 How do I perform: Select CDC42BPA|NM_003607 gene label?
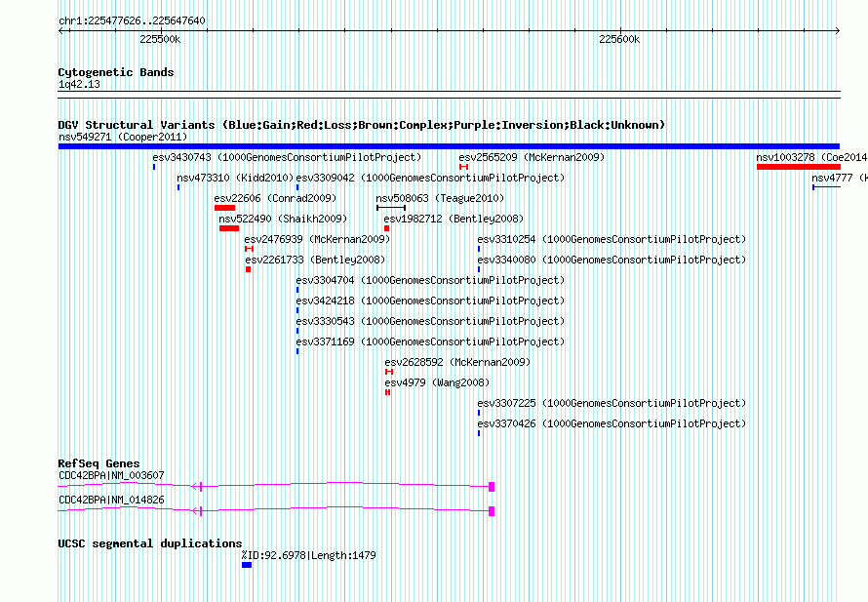tap(111, 475)
